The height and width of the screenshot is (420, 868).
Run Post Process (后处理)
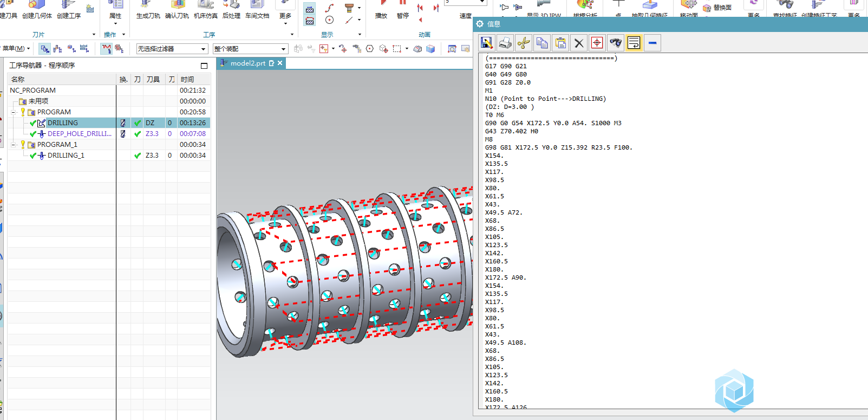231,10
